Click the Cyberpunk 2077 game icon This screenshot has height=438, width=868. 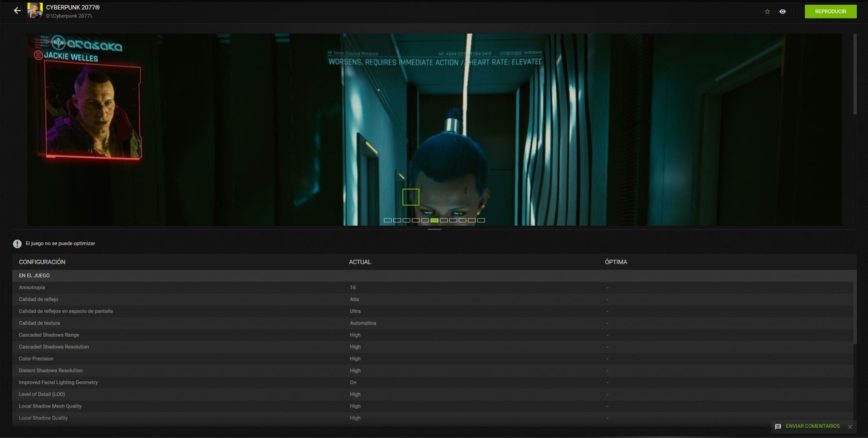pyautogui.click(x=35, y=11)
